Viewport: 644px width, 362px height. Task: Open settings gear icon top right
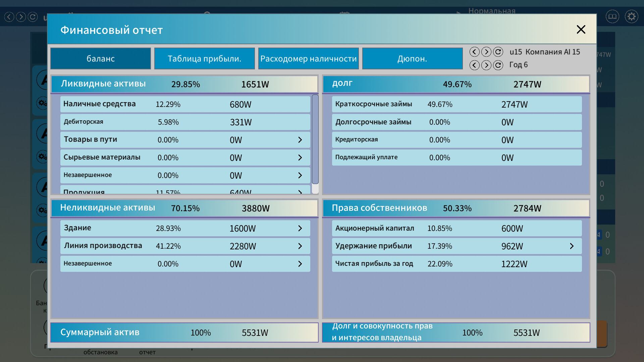point(631,16)
